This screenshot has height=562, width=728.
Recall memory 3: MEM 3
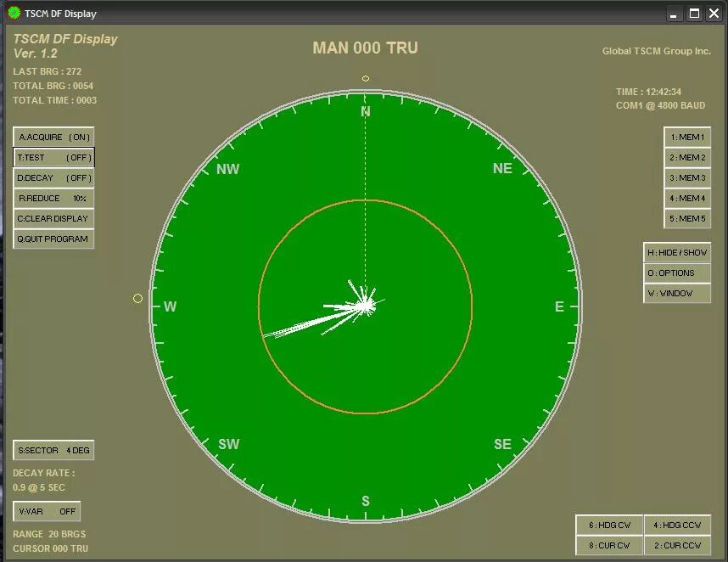coord(687,178)
